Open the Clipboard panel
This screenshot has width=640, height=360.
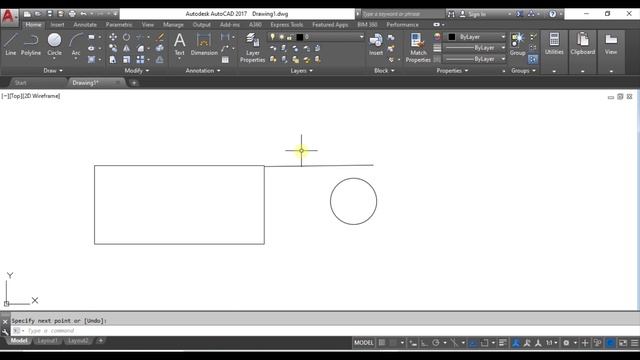pyautogui.click(x=583, y=43)
